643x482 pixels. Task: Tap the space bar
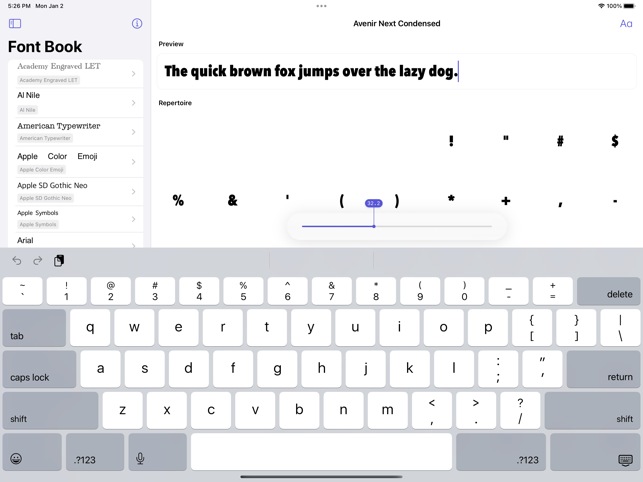321,452
